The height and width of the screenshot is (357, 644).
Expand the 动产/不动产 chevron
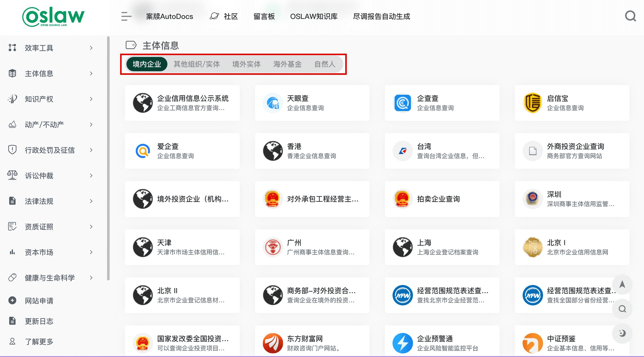[91, 124]
